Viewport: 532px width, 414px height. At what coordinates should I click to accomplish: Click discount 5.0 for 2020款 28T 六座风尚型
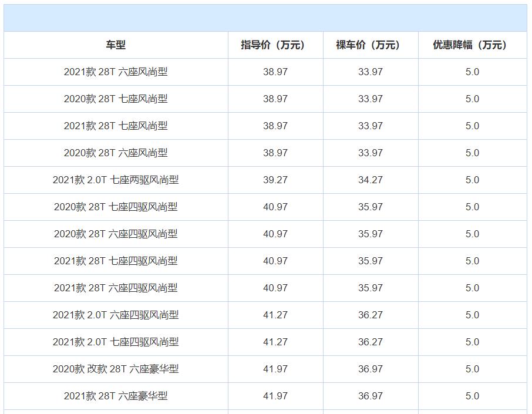[472, 153]
